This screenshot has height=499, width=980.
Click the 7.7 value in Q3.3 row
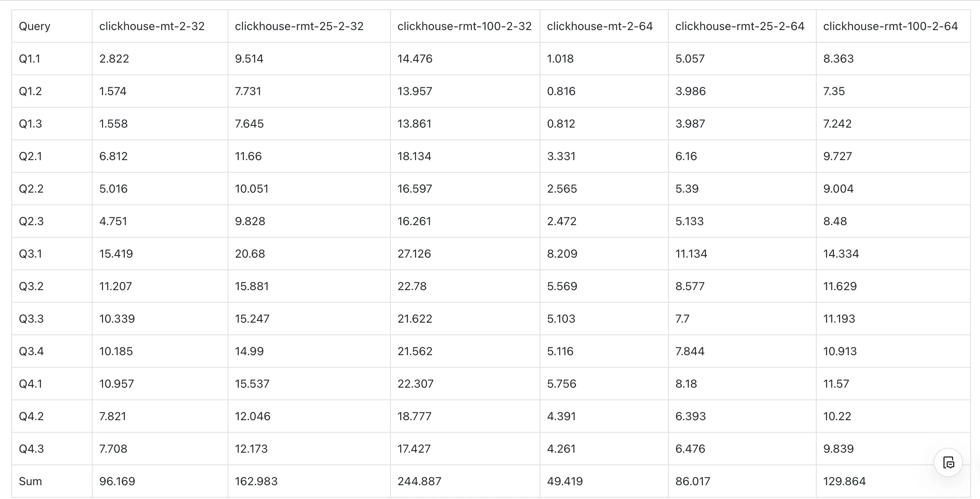[x=682, y=319]
